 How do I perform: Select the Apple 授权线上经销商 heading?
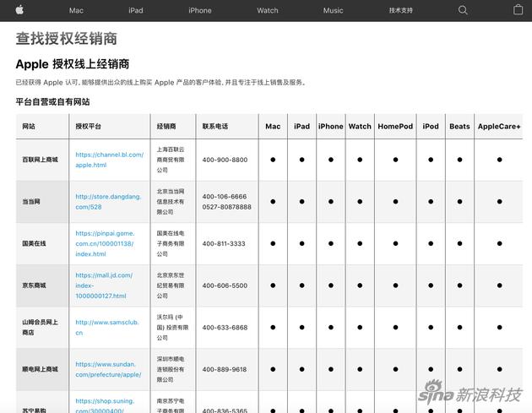73,64
